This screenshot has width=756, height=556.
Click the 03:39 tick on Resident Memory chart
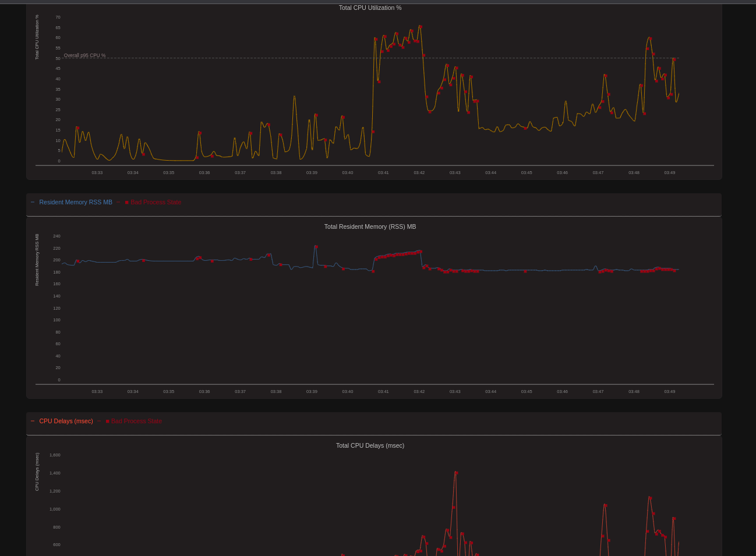312,391
